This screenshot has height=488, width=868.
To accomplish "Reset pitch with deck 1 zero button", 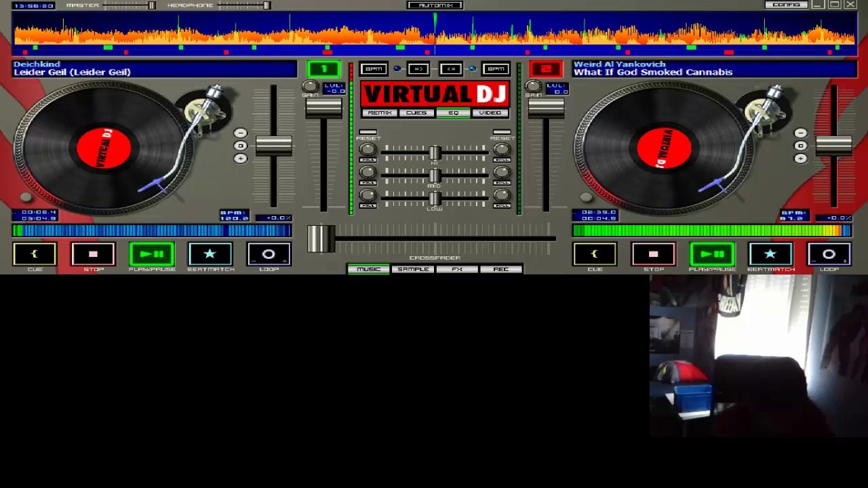I will 240,146.
